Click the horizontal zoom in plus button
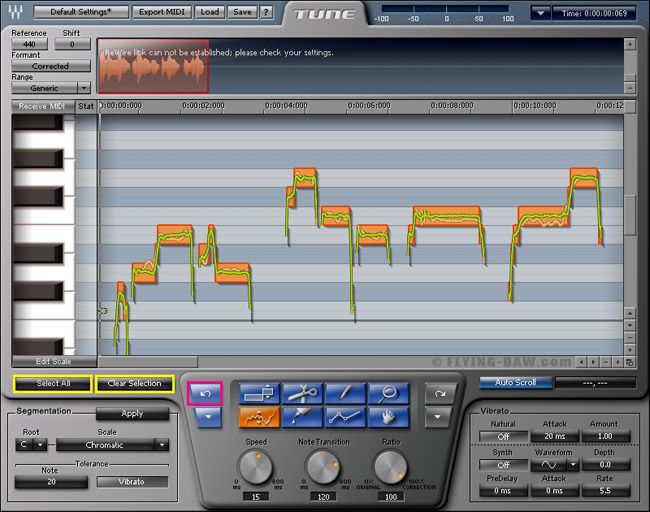 618,362
